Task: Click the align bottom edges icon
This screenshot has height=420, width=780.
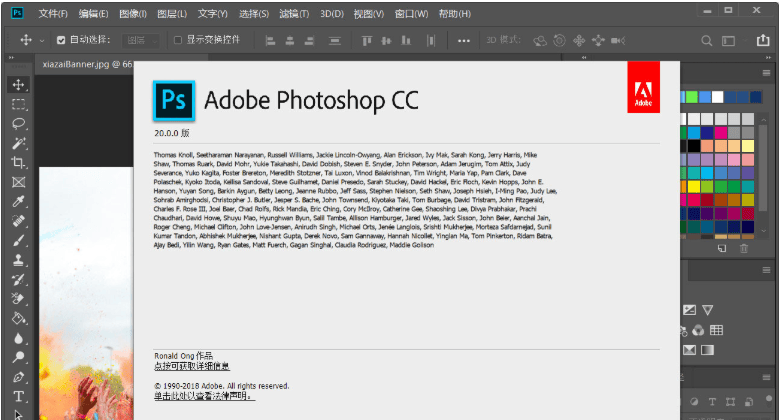Action: [406, 41]
